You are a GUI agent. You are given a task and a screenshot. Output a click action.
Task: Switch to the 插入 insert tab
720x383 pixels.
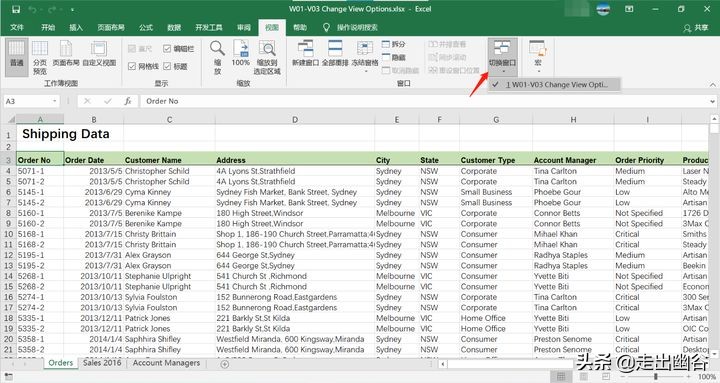(x=76, y=28)
